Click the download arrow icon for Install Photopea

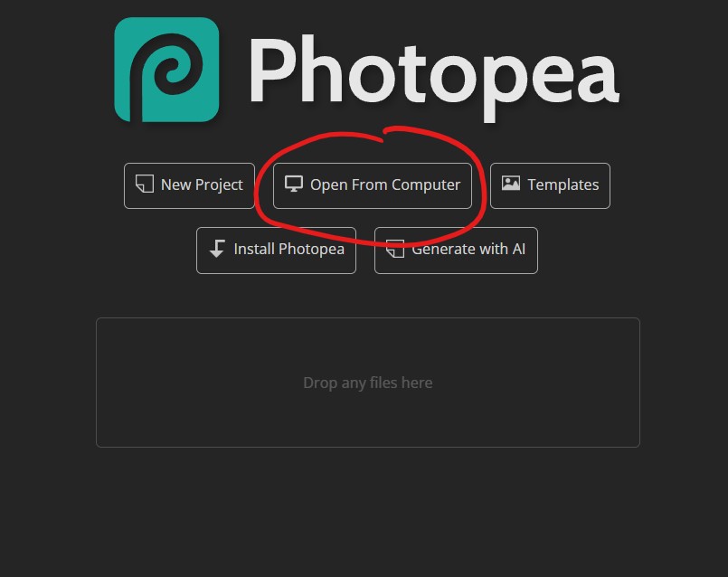coord(217,249)
